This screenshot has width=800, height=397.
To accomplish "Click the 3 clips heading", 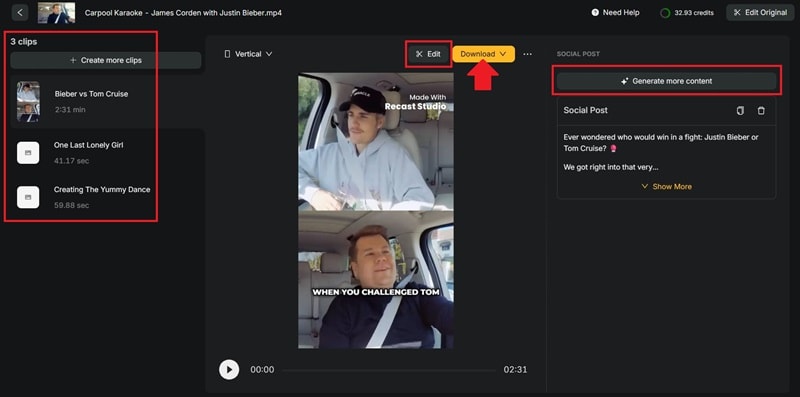I will click(24, 42).
